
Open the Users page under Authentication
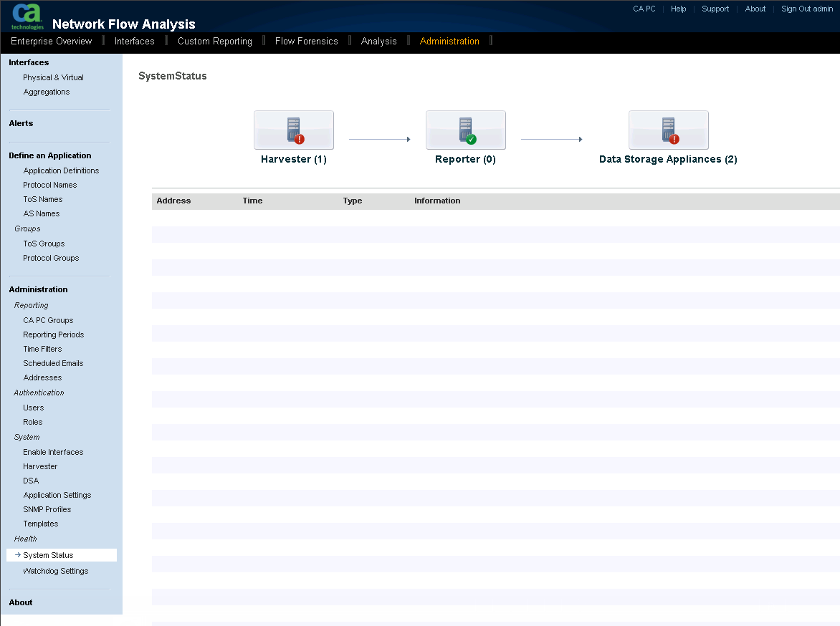33,407
